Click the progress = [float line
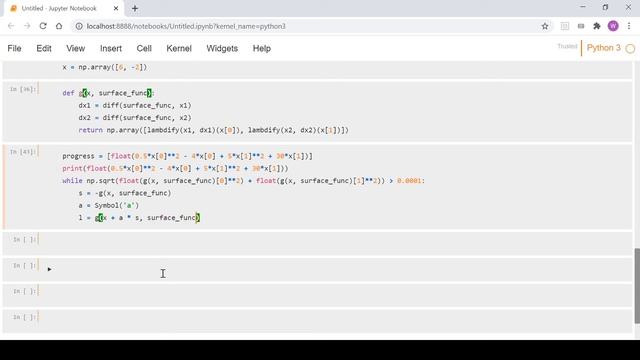The image size is (640, 360). (x=187, y=156)
